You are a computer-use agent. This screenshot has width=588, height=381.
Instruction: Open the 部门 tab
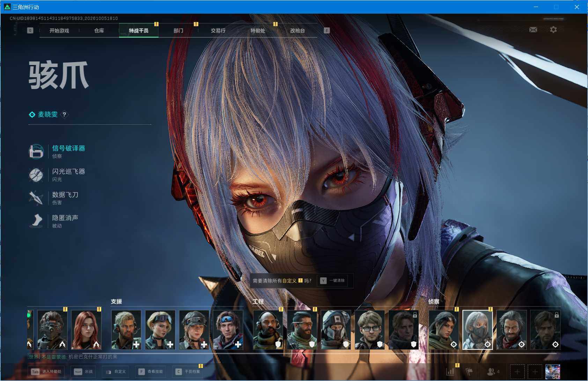[178, 31]
